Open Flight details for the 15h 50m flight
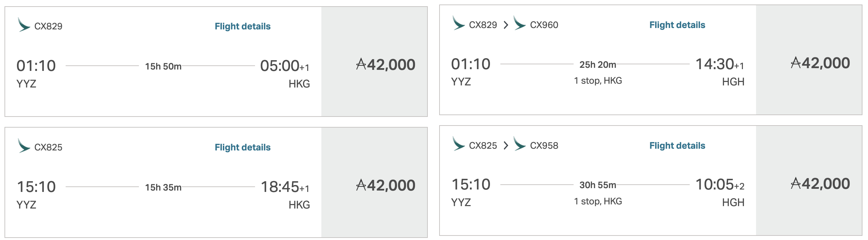 click(243, 26)
